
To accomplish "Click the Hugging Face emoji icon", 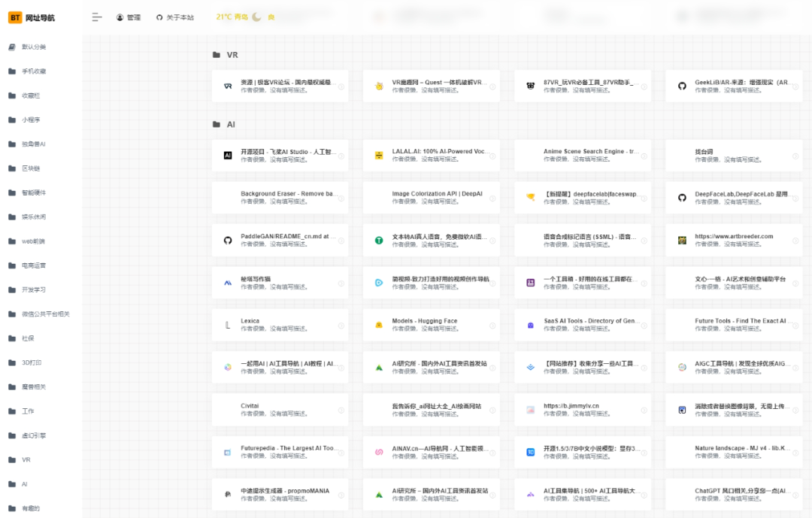I will click(379, 325).
